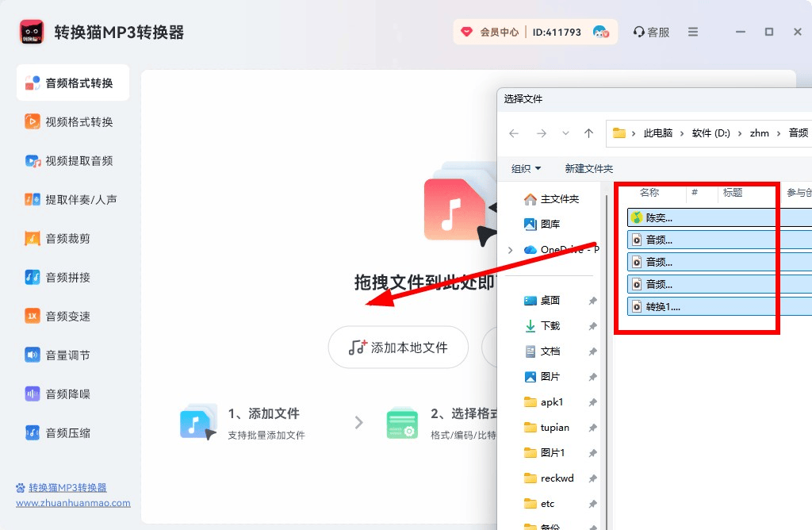
Task: Select the 音频降噪 tool icon
Action: pos(33,394)
